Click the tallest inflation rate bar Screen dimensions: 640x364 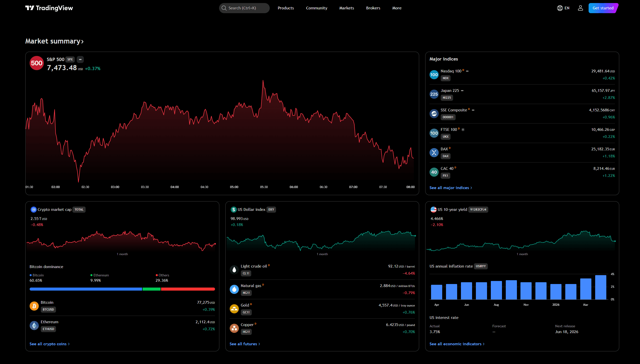[x=600, y=287]
